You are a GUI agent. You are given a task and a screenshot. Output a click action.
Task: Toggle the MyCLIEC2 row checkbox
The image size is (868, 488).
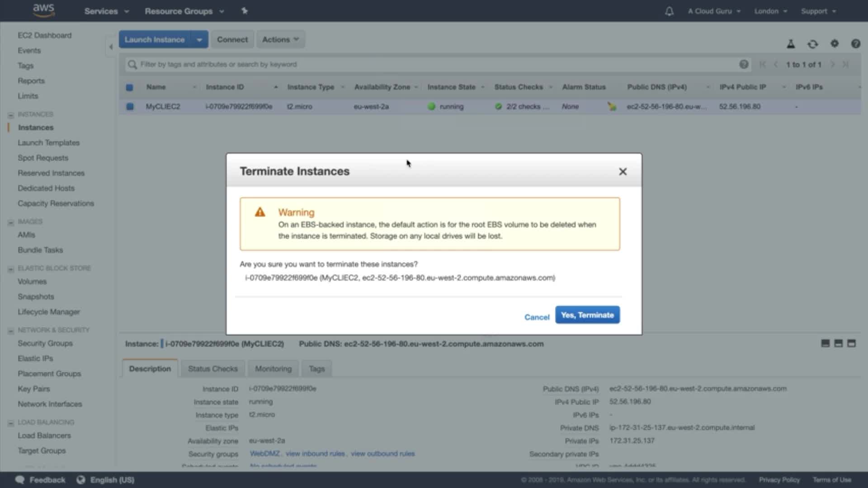pyautogui.click(x=130, y=107)
